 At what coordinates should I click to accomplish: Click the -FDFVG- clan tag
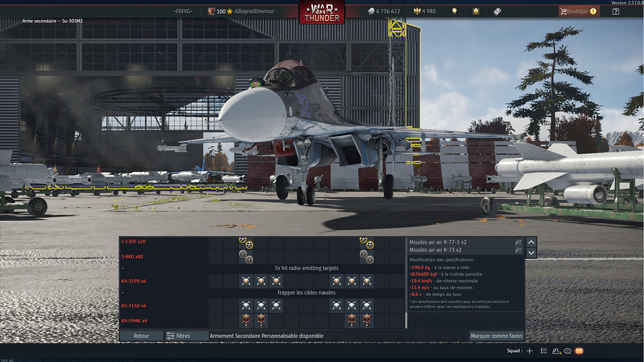(x=183, y=12)
